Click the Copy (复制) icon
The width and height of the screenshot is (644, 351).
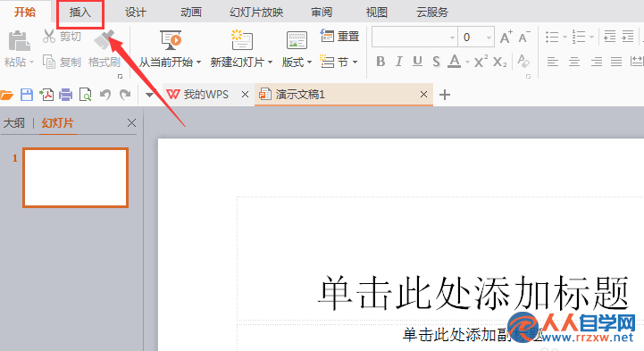tap(49, 62)
